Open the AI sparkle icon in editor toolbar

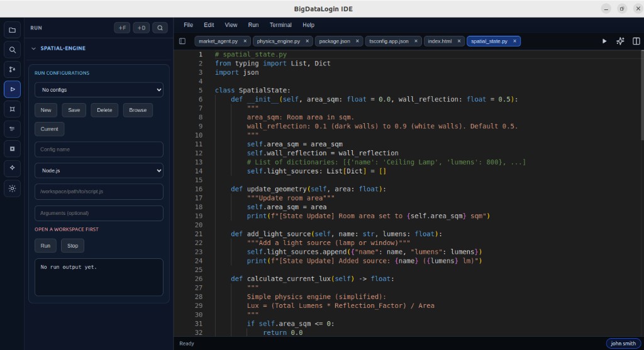point(620,41)
